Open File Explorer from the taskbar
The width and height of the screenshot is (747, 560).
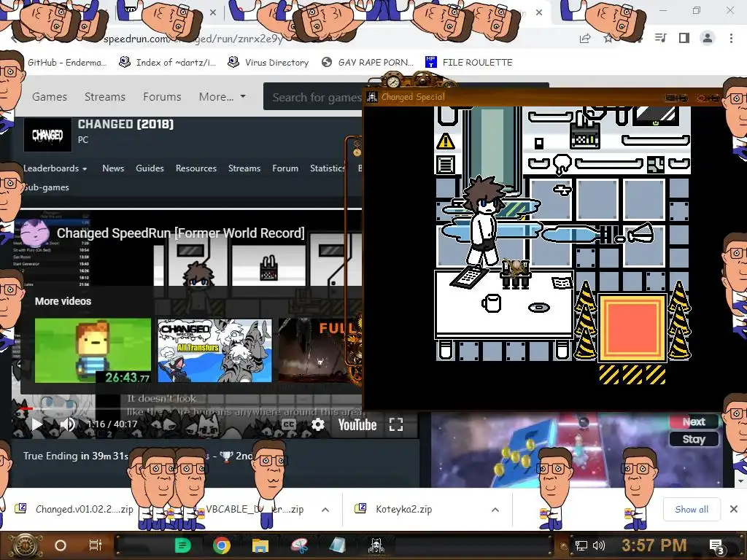[x=260, y=545]
